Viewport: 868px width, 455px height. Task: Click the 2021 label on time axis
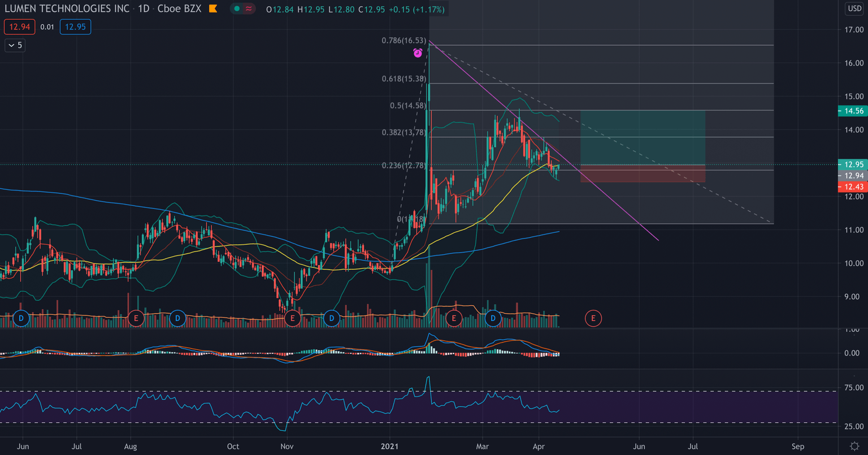[390, 447]
